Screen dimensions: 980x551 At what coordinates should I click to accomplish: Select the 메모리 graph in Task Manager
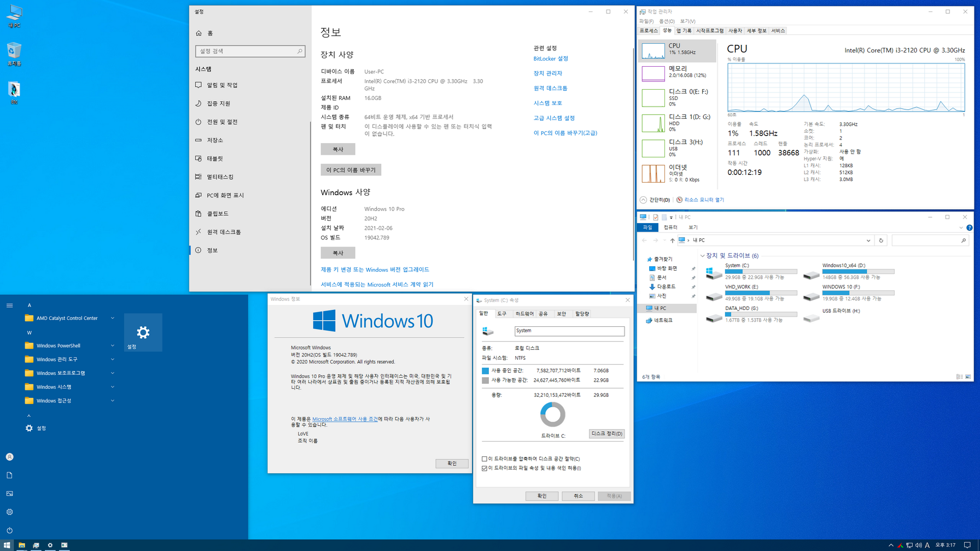pyautogui.click(x=677, y=73)
